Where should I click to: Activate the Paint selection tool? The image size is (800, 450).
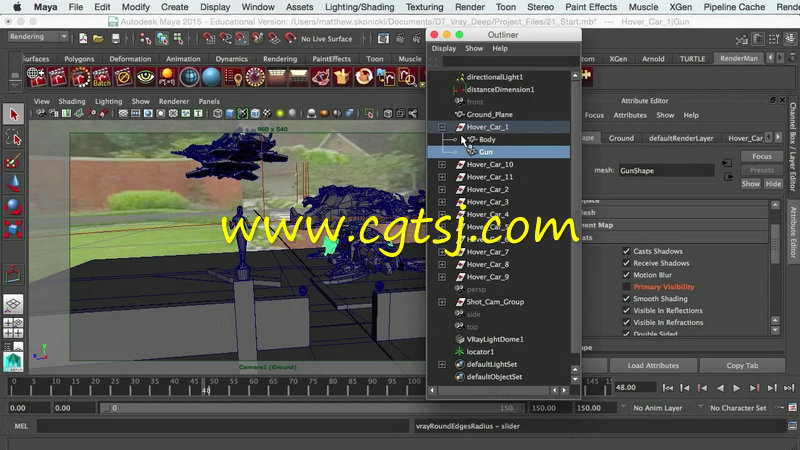tap(13, 161)
